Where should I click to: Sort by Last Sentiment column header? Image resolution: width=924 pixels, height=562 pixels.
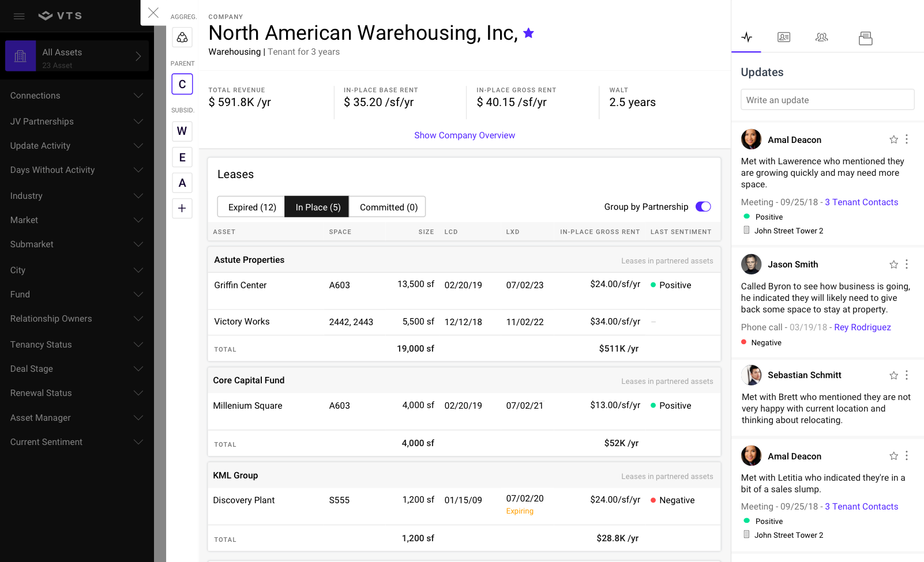coord(681,232)
